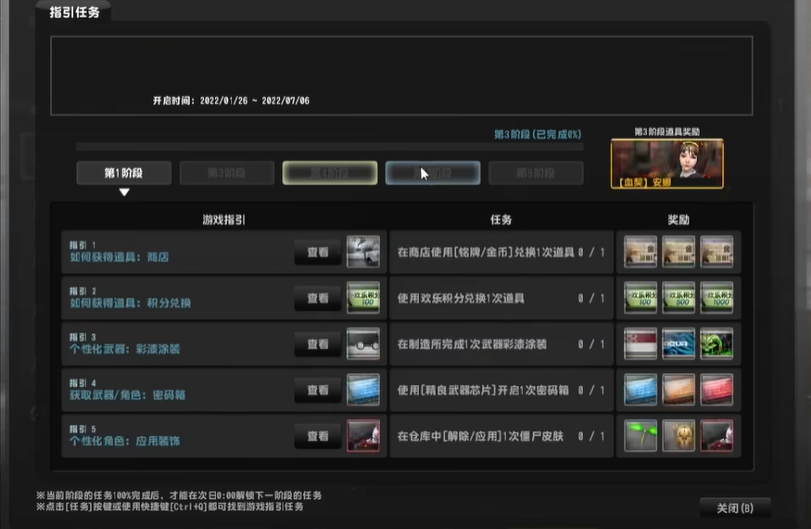Click the red crate reward in 密码箱 row

coord(716,390)
